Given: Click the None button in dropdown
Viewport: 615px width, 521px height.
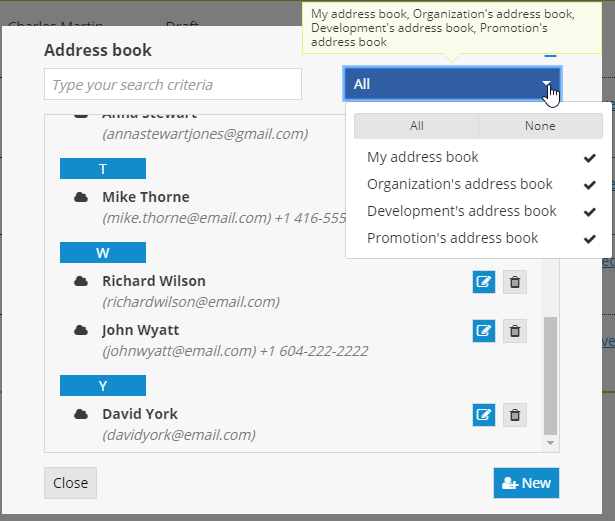Looking at the screenshot, I should [540, 126].
